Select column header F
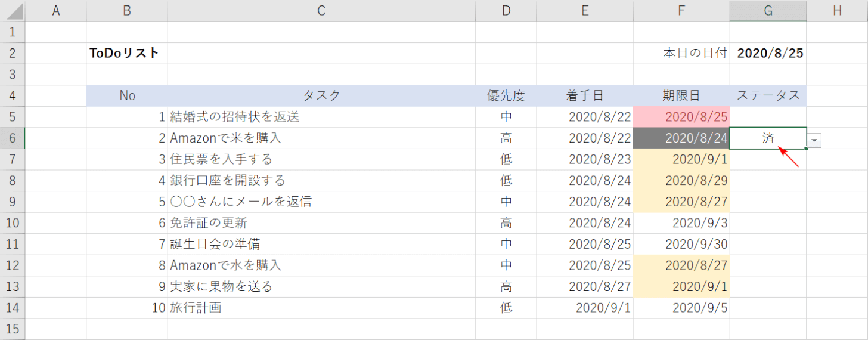Screen dimensions: 868x340 [681, 10]
